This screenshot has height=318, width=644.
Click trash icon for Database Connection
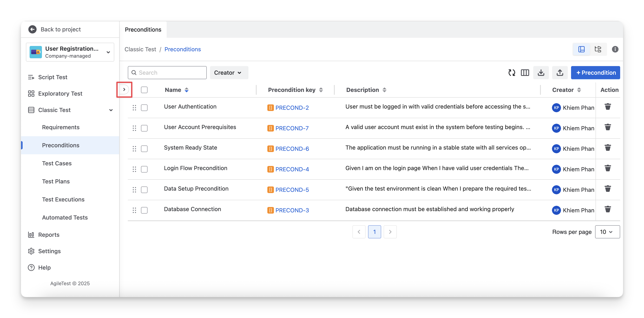[607, 209]
